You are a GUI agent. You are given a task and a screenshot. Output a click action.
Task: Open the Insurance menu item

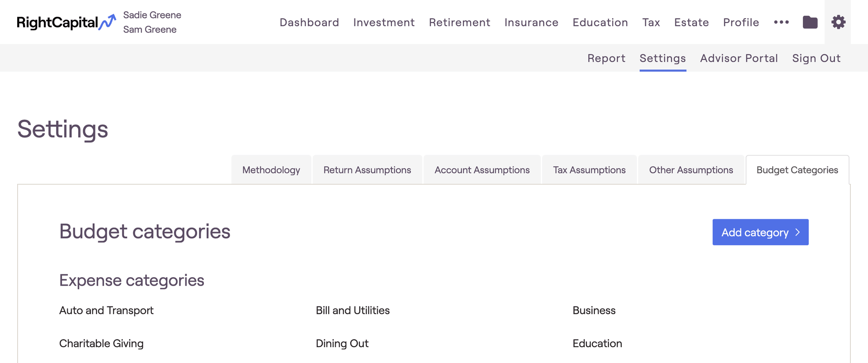point(531,22)
